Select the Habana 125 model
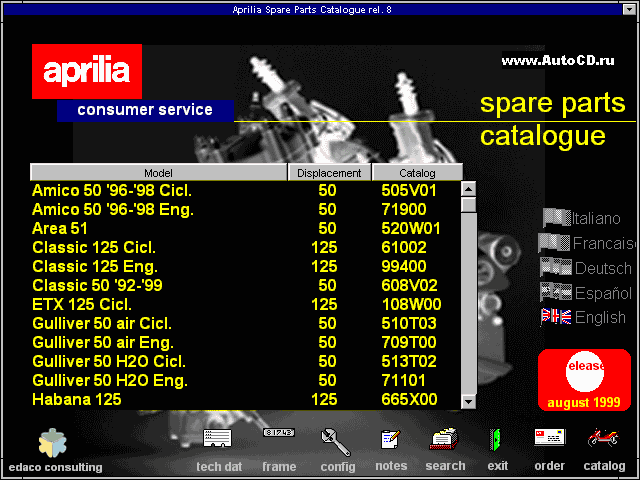The height and width of the screenshot is (480, 640). pyautogui.click(x=245, y=400)
